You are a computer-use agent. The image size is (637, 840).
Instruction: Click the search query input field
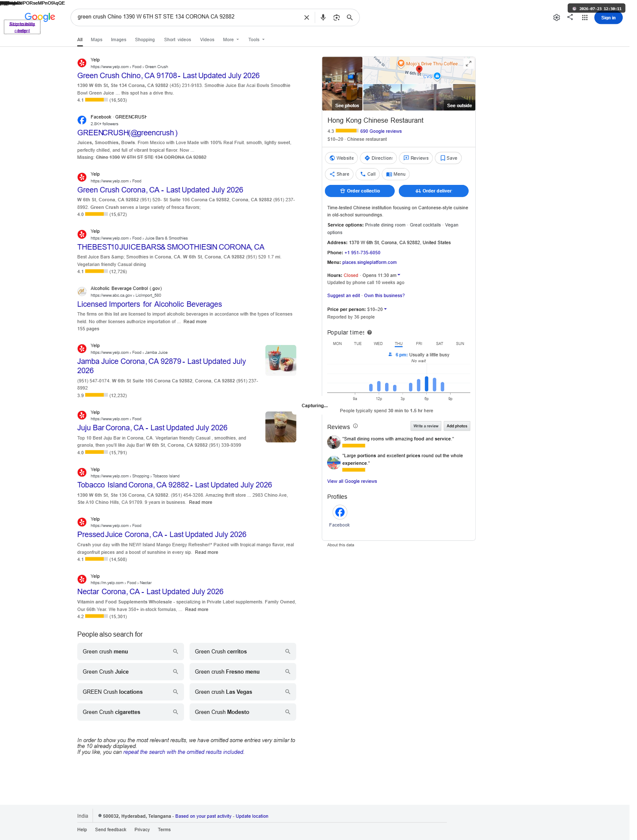pyautogui.click(x=188, y=17)
